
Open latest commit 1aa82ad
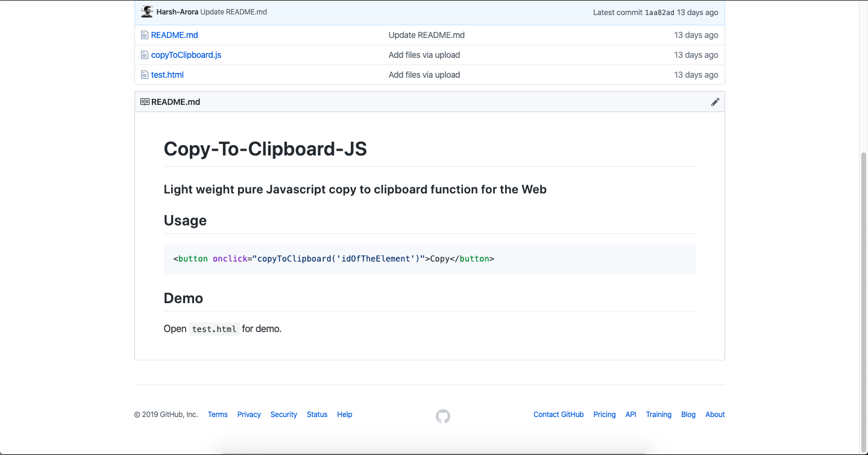click(659, 12)
